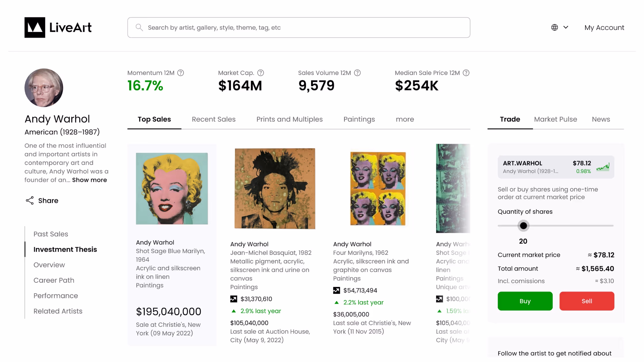Screen dimensions: 644x362
Task: Click the quantity of shares slider handle
Action: pos(523,226)
